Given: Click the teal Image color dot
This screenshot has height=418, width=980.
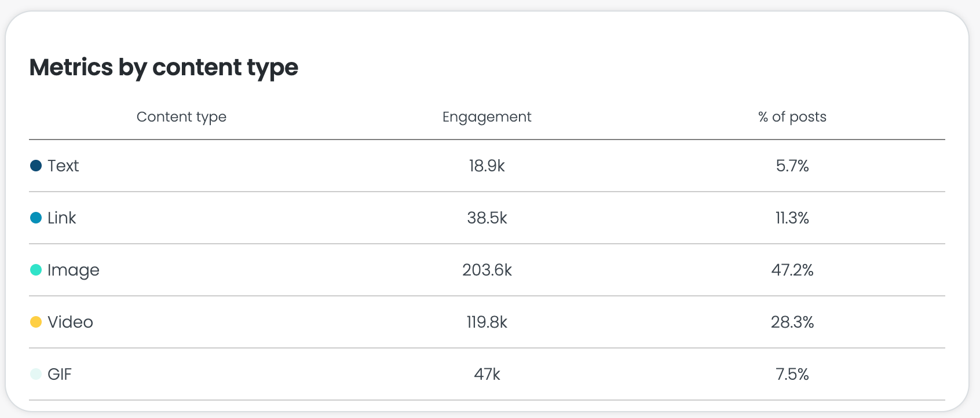Looking at the screenshot, I should [36, 270].
